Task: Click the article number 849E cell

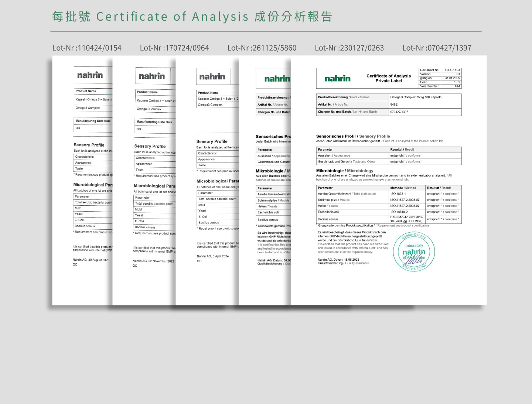Action: [425, 105]
